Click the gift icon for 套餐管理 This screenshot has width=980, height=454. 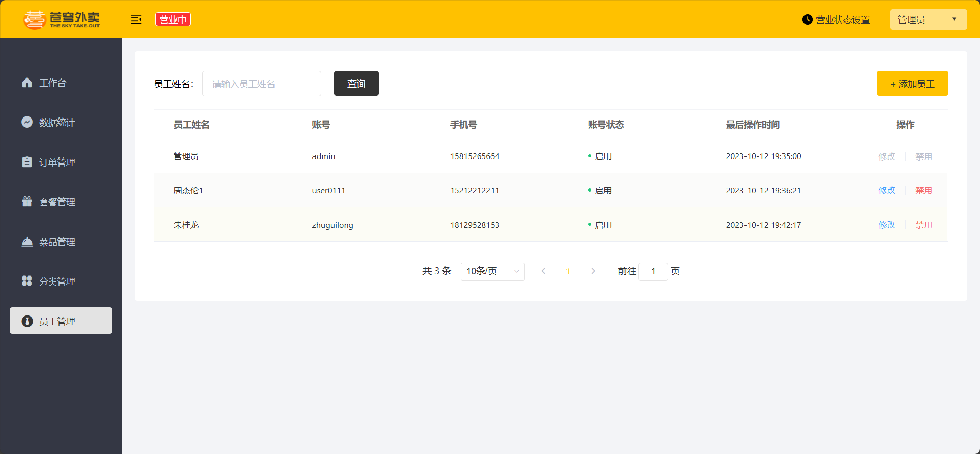[x=27, y=202]
